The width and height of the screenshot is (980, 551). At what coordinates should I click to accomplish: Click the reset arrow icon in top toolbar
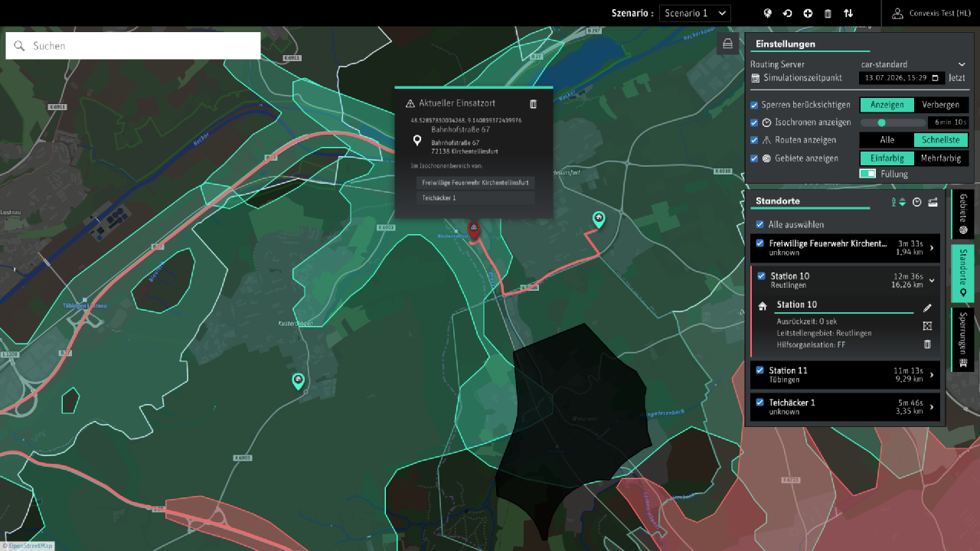(x=787, y=13)
